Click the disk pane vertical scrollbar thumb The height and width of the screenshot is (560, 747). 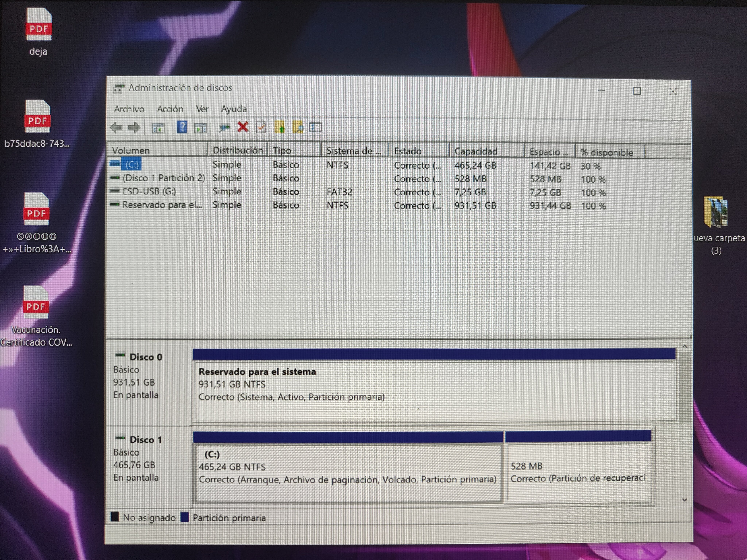pyautogui.click(x=684, y=388)
